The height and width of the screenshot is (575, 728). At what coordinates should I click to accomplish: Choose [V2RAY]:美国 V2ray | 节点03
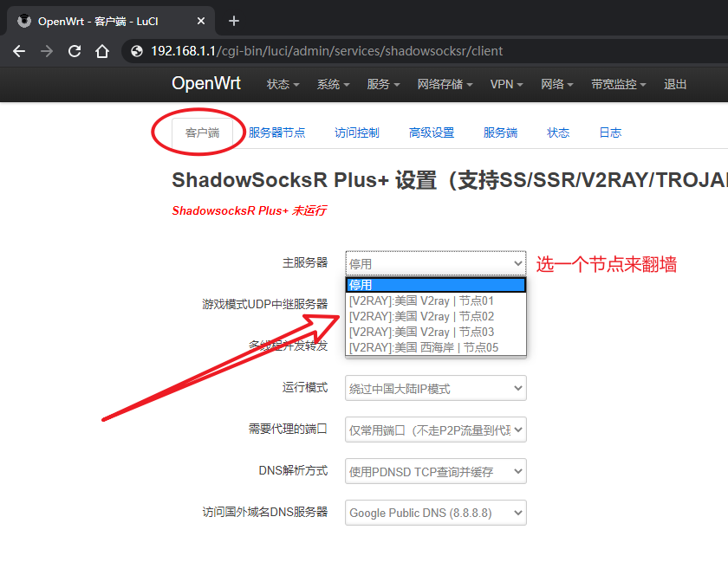tap(435, 333)
